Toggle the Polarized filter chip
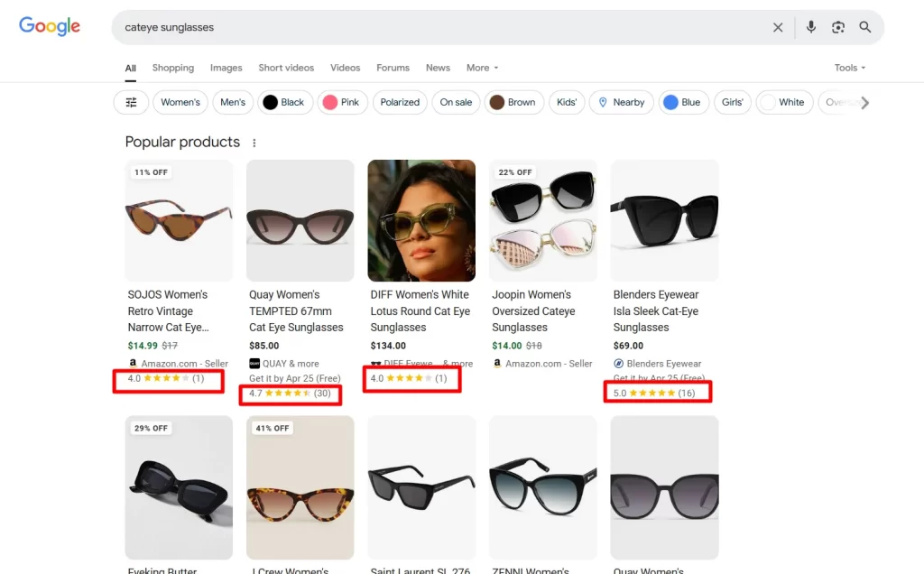 pos(400,103)
